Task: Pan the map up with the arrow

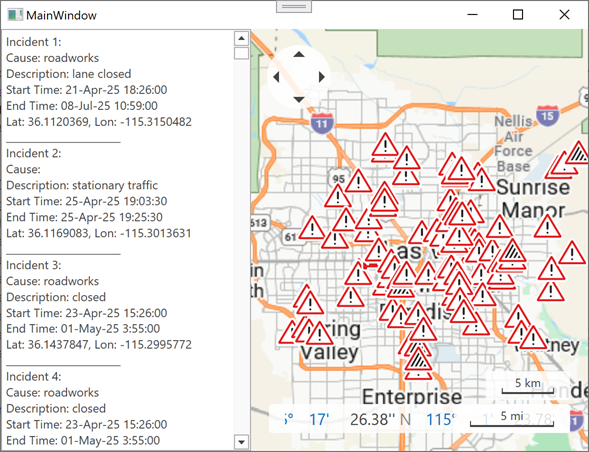Action: tap(299, 54)
